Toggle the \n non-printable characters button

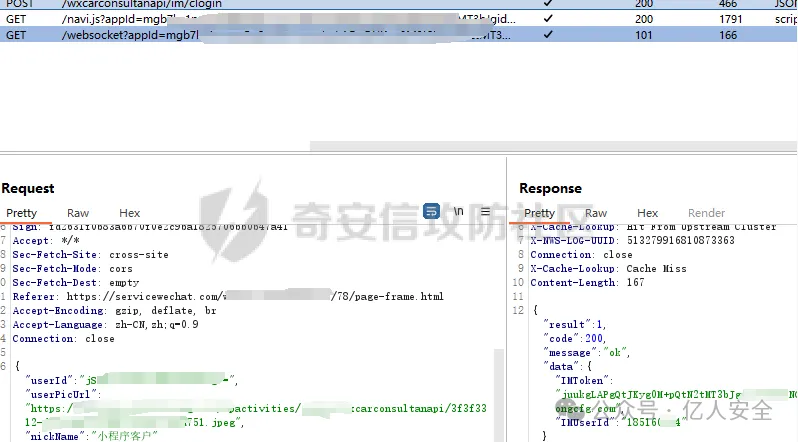[x=459, y=211]
